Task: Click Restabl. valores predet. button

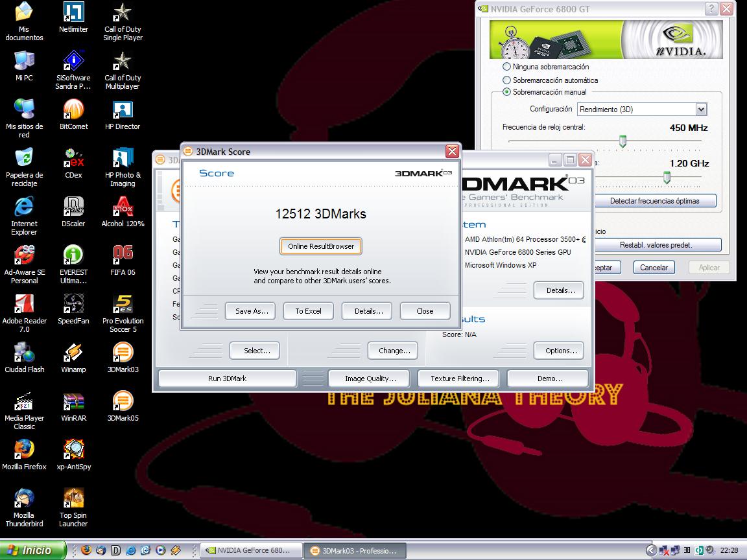Action: 656,245
